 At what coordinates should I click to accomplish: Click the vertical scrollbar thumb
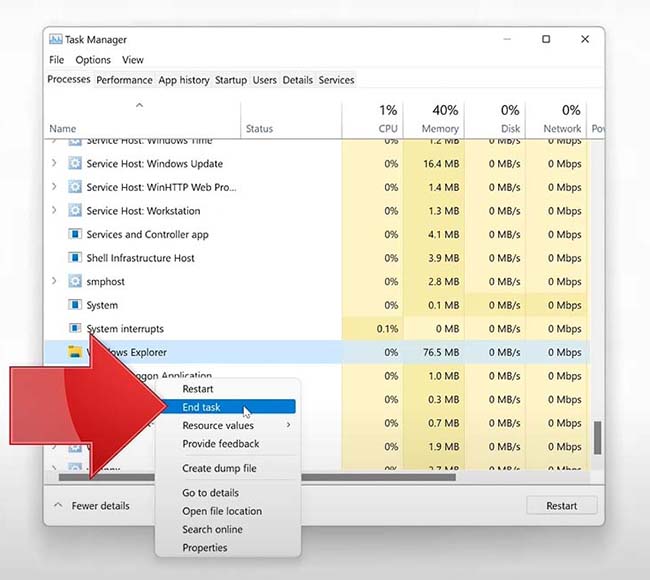(x=597, y=438)
